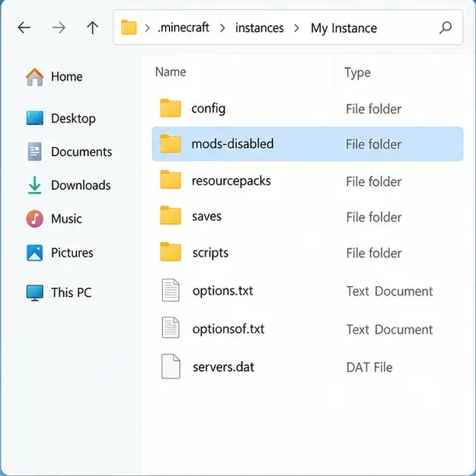
Task: Click Text Document type of options.txt
Action: (389, 292)
